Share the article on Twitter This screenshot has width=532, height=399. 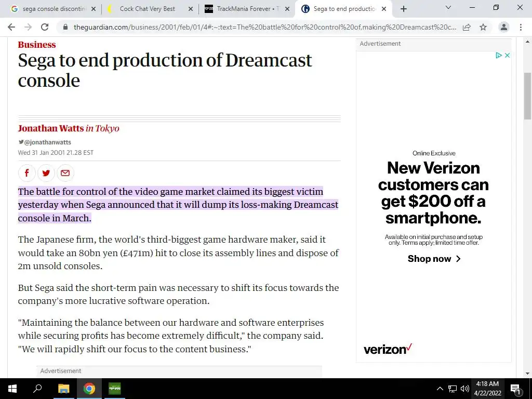pos(46,172)
